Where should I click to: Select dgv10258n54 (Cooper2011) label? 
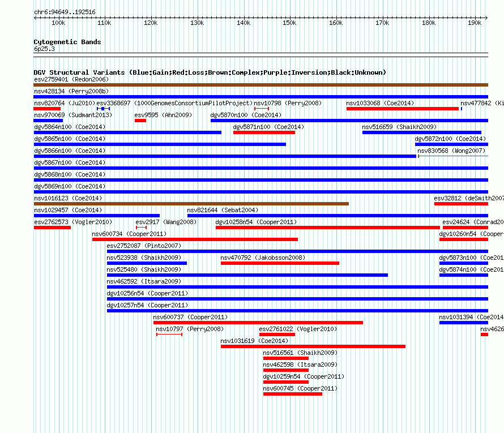[x=256, y=222]
